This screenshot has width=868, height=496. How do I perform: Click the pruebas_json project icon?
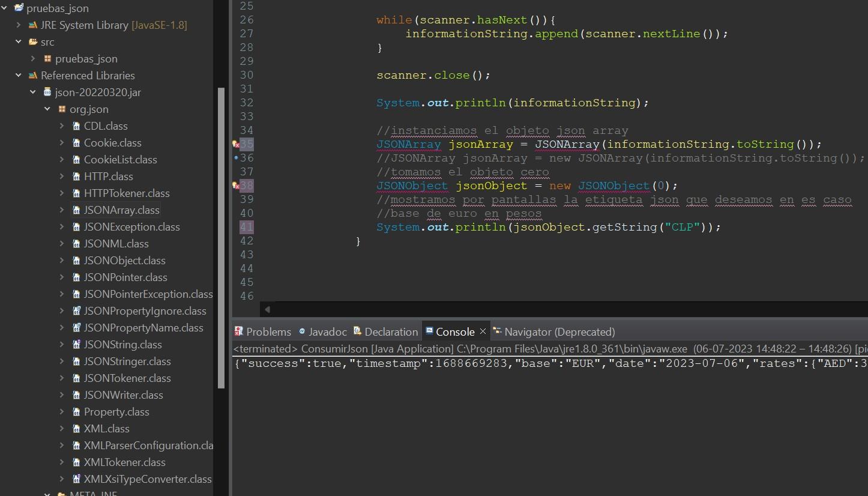[19, 8]
